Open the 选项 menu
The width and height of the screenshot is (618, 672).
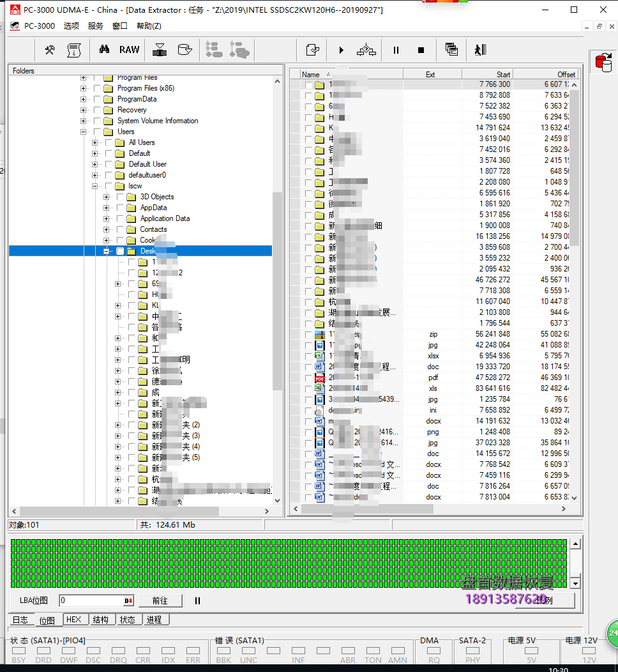pyautogui.click(x=72, y=26)
